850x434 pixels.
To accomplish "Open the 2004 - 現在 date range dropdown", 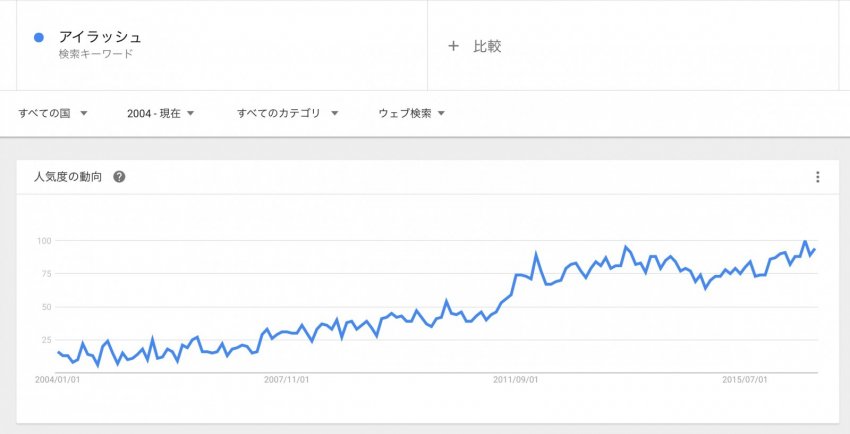I will pos(160,113).
